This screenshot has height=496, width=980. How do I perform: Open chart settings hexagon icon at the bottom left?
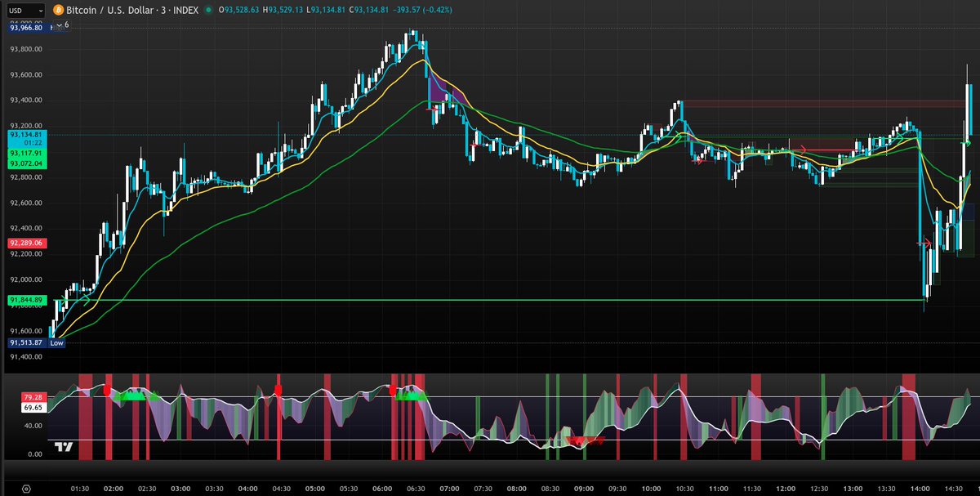[26, 489]
